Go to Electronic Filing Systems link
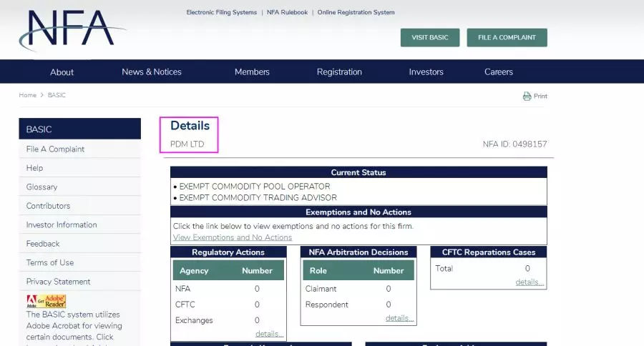The width and height of the screenshot is (644, 346). pyautogui.click(x=222, y=12)
